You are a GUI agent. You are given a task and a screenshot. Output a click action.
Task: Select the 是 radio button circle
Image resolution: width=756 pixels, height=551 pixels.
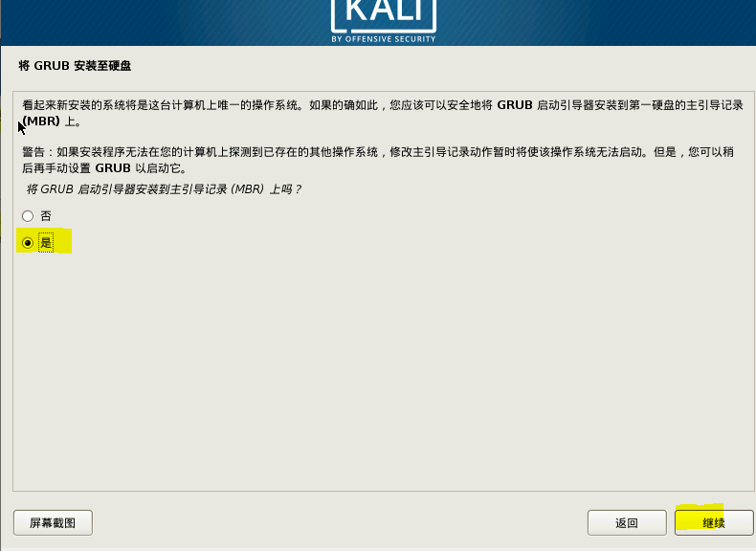click(x=28, y=242)
